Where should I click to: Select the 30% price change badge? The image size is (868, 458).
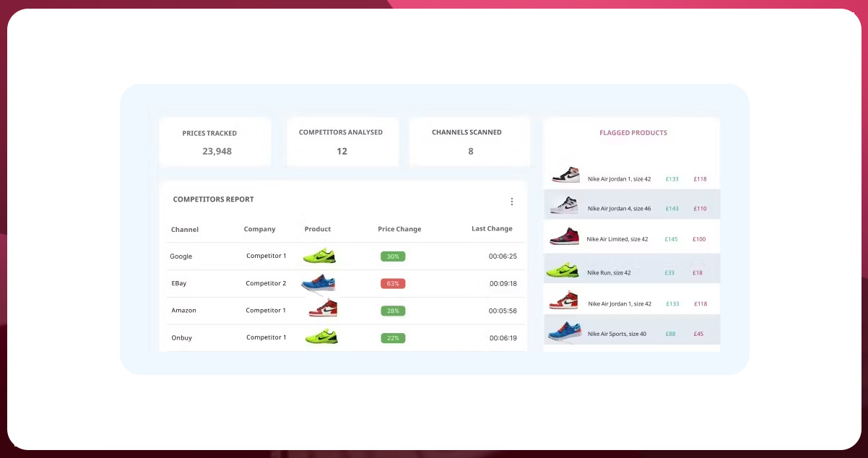393,256
